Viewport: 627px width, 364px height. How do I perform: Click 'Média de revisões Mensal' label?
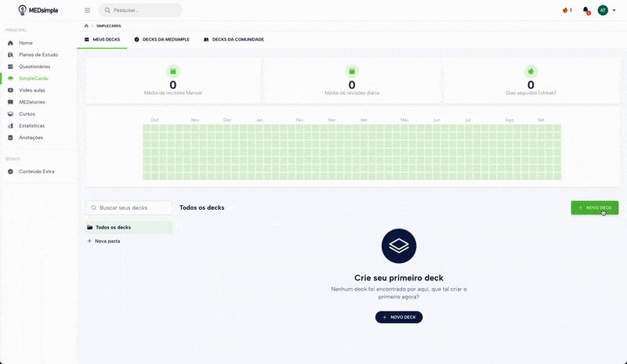173,92
